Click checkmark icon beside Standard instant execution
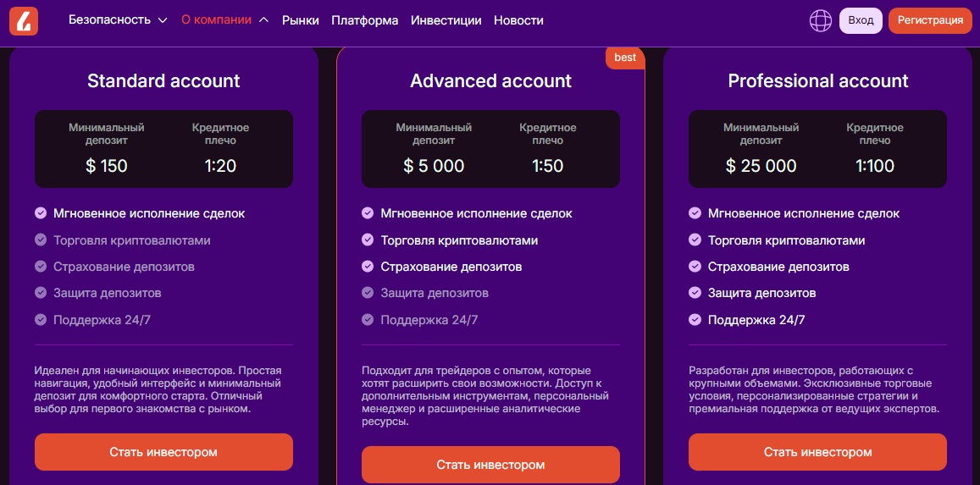Screen dimensions: 980x485 click(x=41, y=213)
